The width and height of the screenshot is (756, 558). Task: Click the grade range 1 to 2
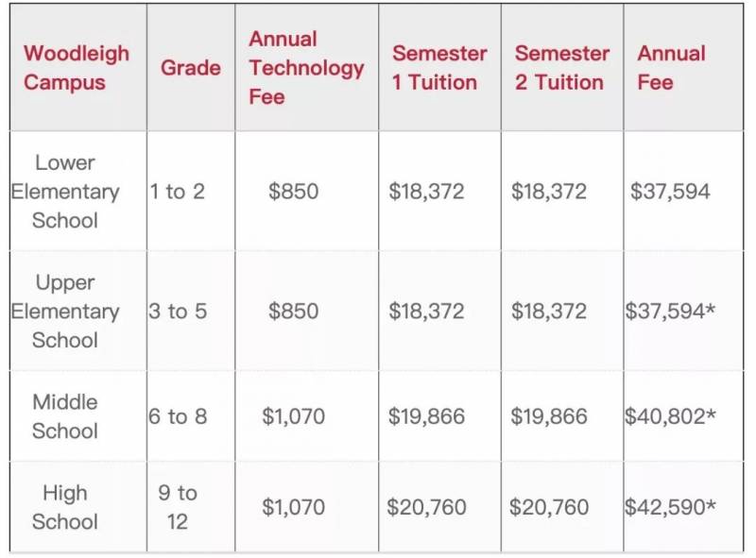tap(177, 192)
